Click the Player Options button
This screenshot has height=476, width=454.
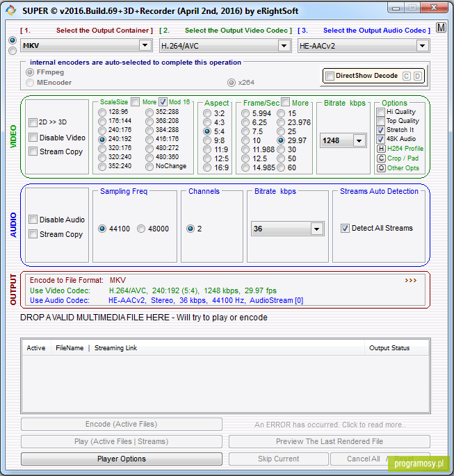tap(122, 459)
